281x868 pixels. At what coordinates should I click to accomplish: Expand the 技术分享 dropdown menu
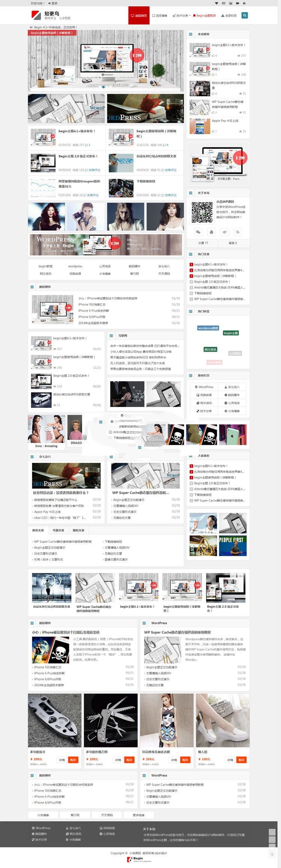(182, 16)
